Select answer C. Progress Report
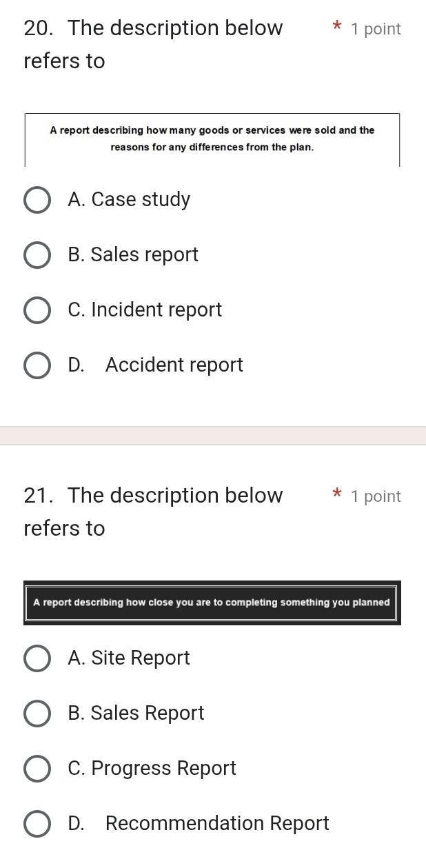The height and width of the screenshot is (868, 426). pos(37,769)
